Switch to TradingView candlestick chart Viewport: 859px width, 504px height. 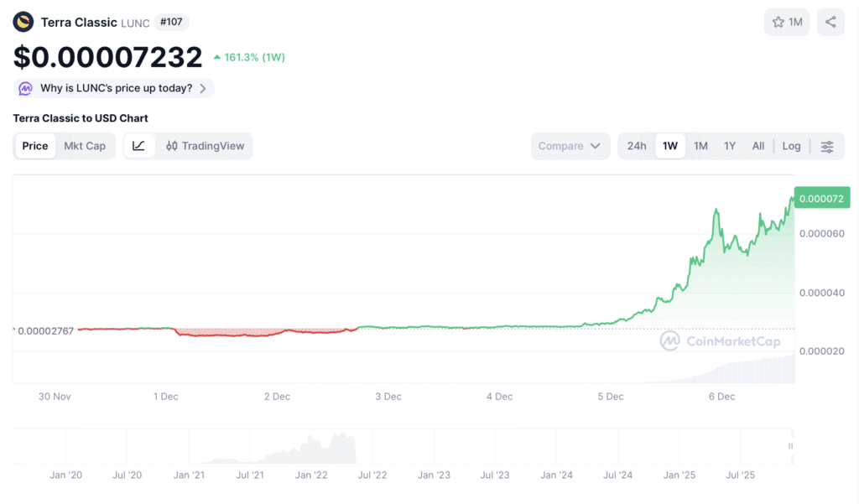tap(206, 146)
